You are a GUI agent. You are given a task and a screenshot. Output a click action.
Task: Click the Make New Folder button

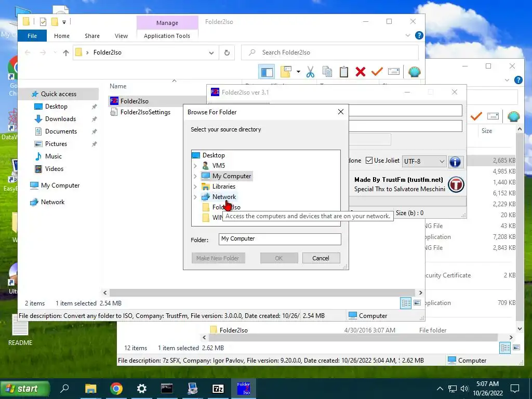click(x=218, y=258)
